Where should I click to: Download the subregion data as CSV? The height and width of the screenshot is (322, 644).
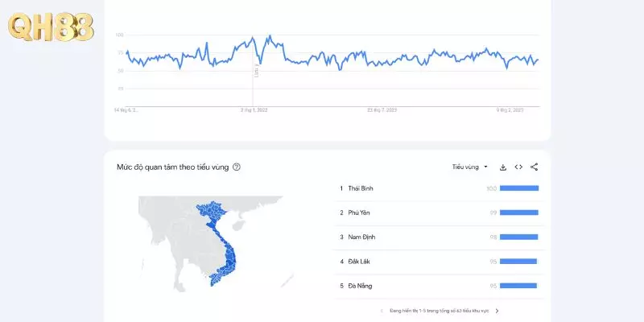pyautogui.click(x=503, y=167)
